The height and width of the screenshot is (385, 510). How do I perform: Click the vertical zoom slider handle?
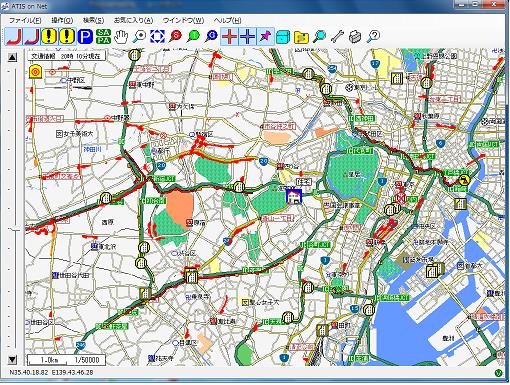[14, 229]
